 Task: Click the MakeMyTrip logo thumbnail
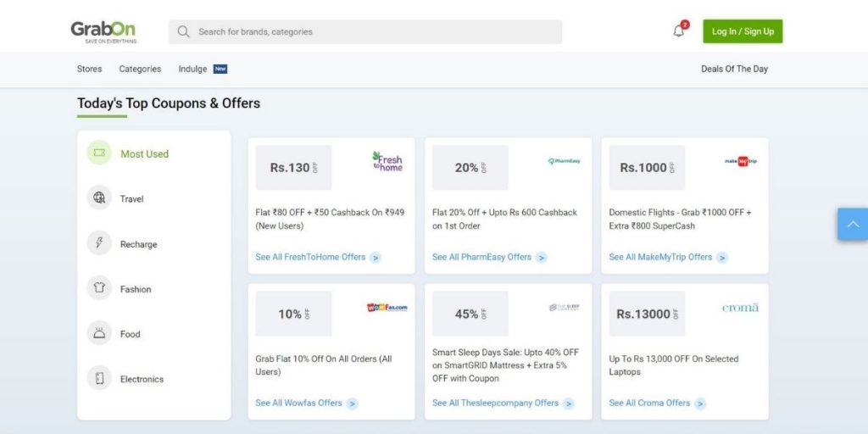pos(741,162)
